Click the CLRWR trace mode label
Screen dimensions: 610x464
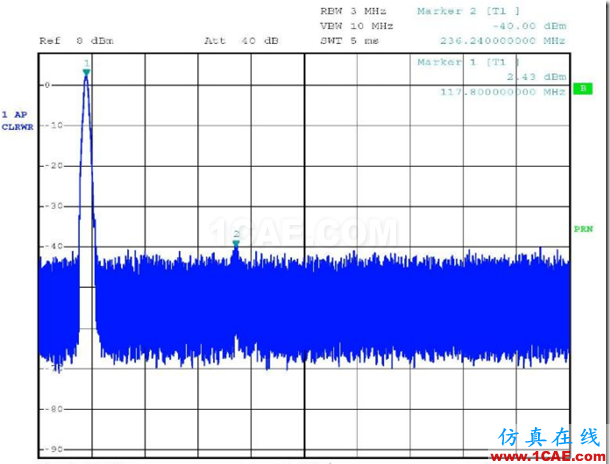pos(18,127)
